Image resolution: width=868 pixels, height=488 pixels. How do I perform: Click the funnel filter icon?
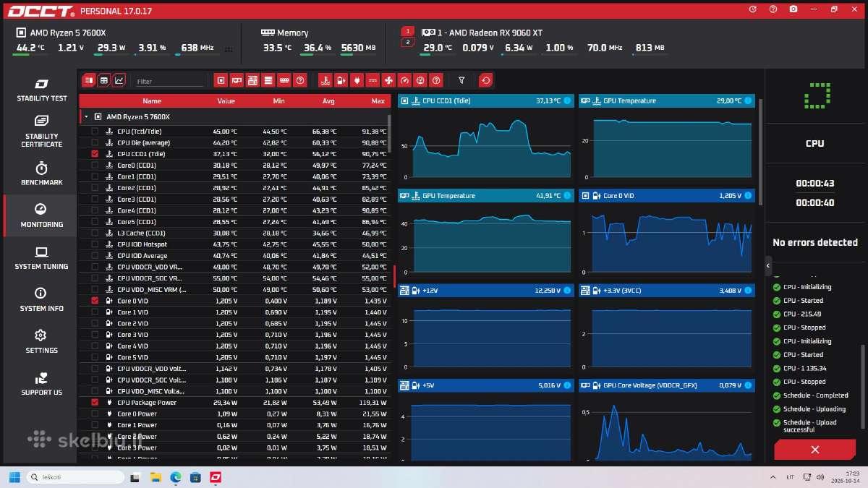(x=461, y=80)
